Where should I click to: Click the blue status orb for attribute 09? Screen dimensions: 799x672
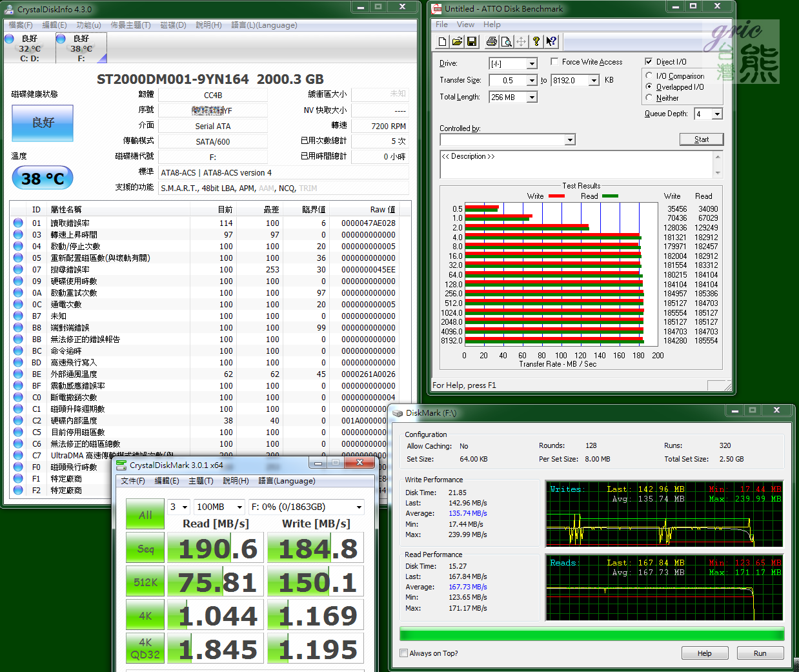18,281
